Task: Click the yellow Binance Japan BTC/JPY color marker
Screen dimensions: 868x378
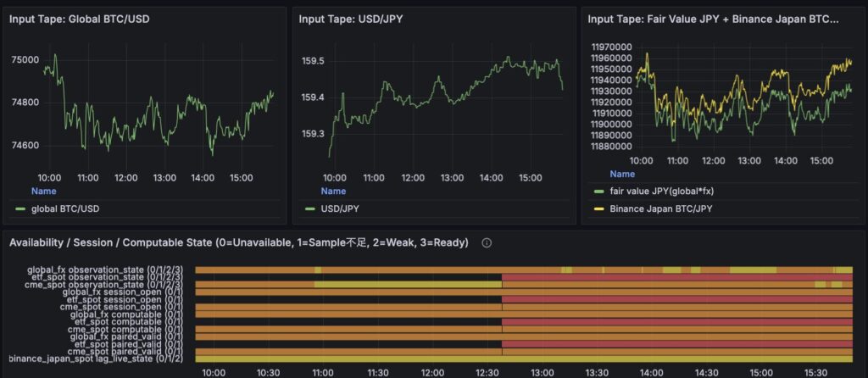Action: [598, 209]
